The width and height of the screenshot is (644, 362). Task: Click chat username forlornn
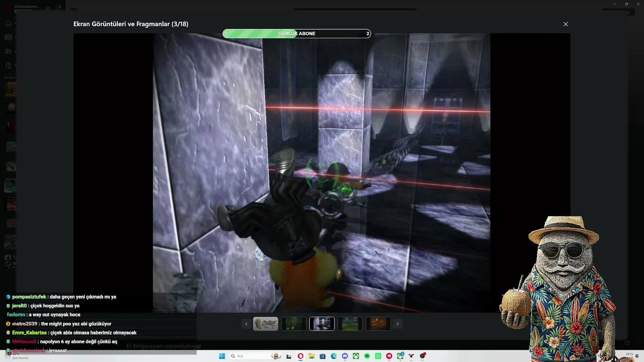[16, 315]
